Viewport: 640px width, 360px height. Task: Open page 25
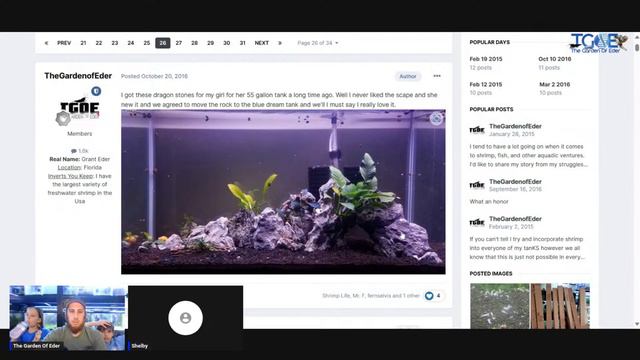147,43
